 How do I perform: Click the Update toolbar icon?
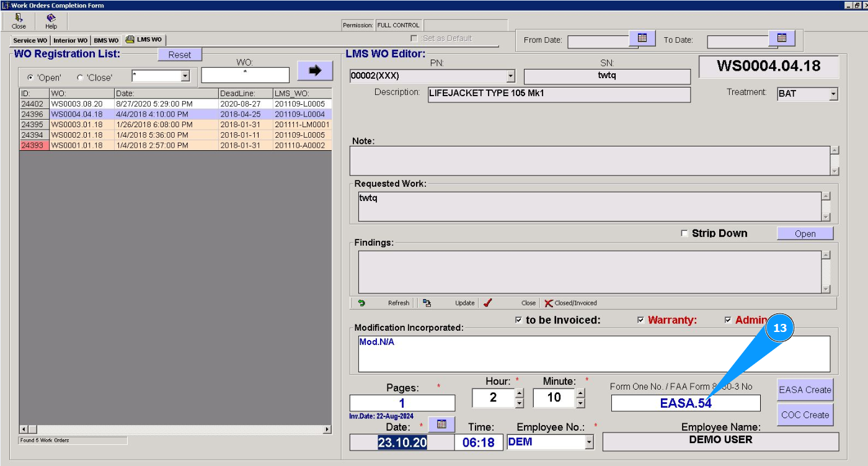coord(427,303)
